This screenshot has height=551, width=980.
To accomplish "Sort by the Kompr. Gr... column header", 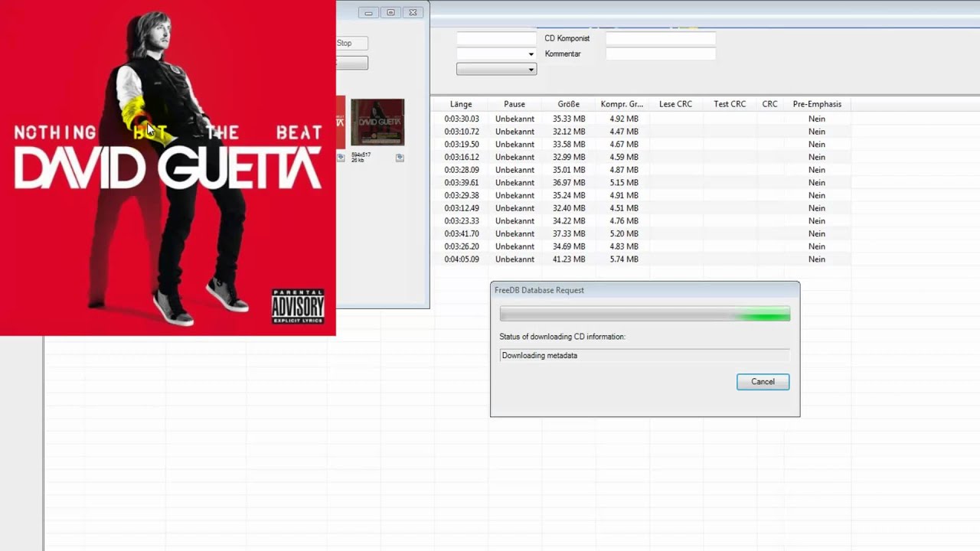I will [622, 104].
